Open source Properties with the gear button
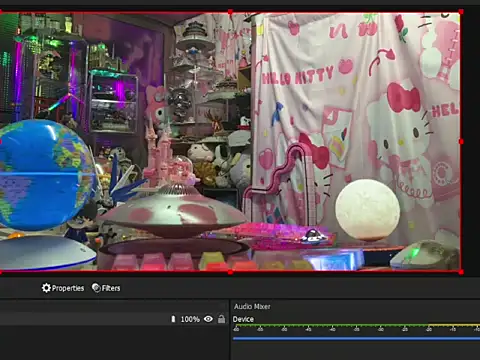Screen dimensions: 480x360 click(63, 288)
